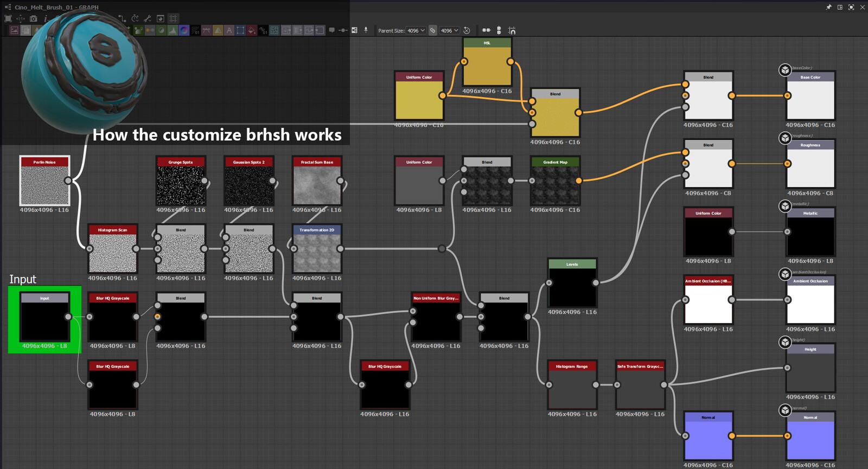The width and height of the screenshot is (868, 469).
Task: Add a Uniform Color node from toolbar
Action: [x=252, y=30]
